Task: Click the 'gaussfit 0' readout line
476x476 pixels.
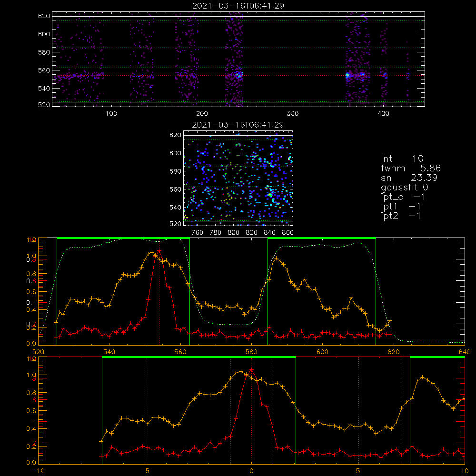Action: pyautogui.click(x=404, y=187)
